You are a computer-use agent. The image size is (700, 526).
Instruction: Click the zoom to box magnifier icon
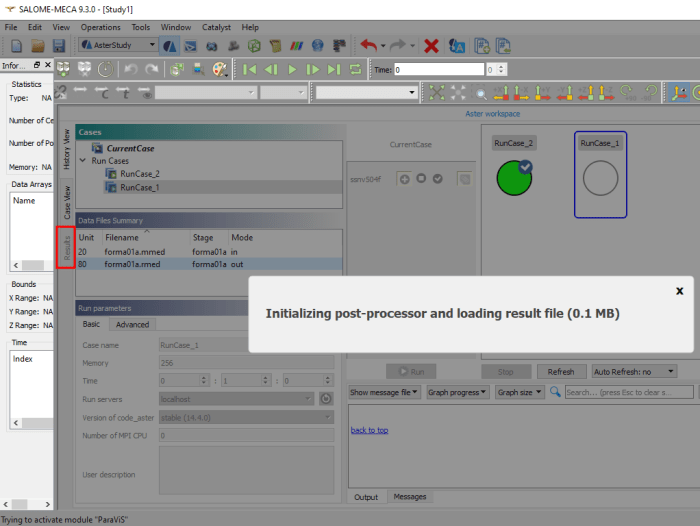pos(480,93)
